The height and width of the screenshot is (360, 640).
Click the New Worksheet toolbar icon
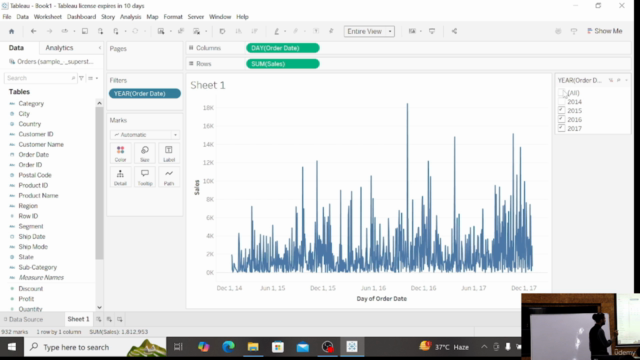point(161,31)
